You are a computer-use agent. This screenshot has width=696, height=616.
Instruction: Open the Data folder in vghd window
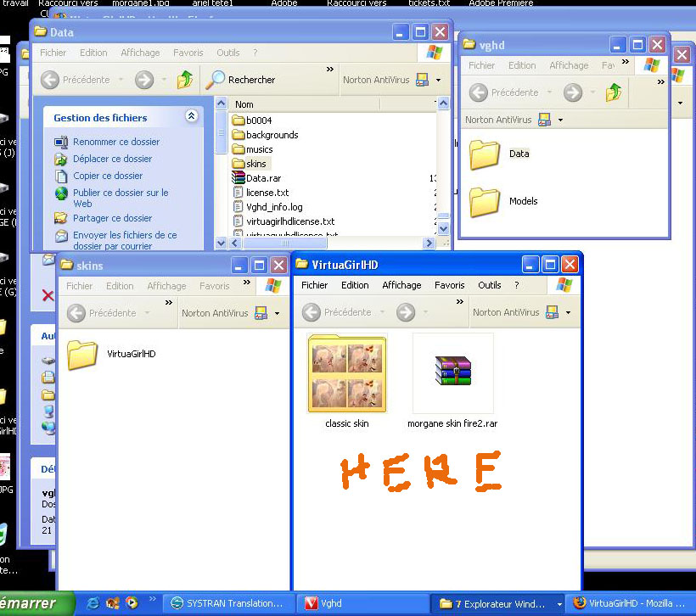pyautogui.click(x=486, y=154)
